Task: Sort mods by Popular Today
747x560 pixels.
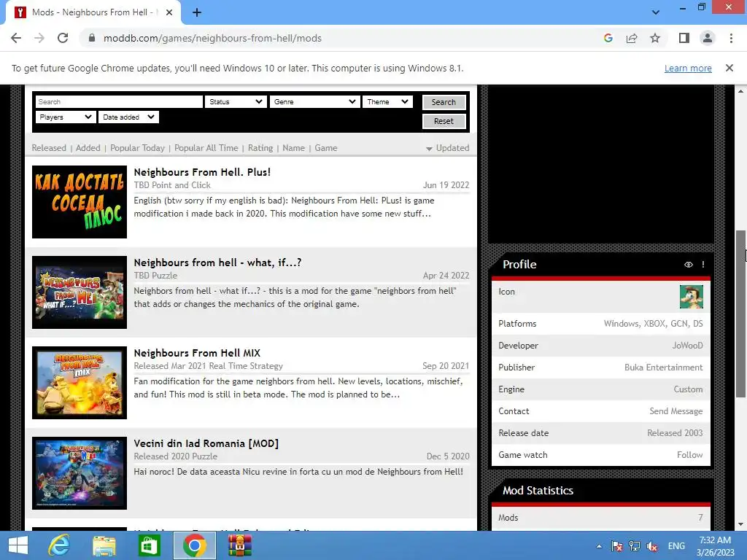Action: (x=137, y=147)
